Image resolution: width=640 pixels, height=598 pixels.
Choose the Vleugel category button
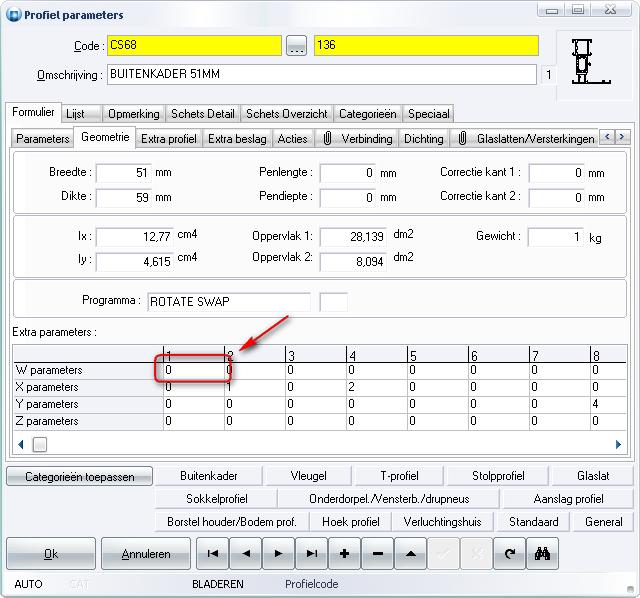pyautogui.click(x=308, y=476)
